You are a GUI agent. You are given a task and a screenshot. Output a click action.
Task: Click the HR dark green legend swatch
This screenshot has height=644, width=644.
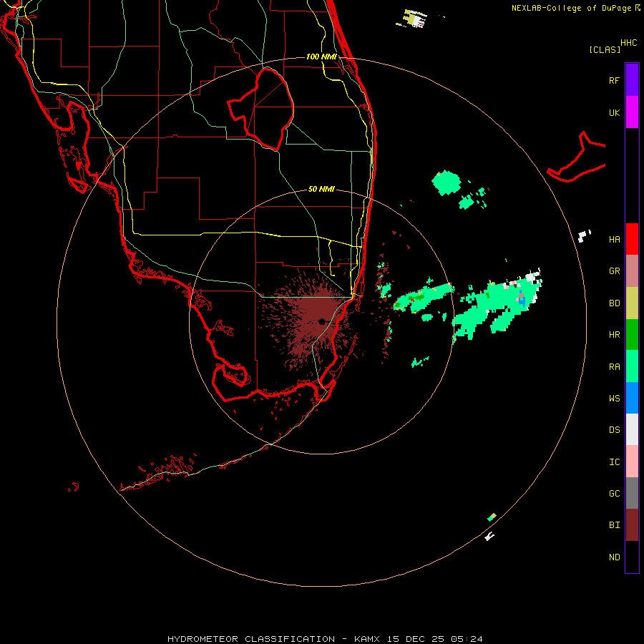[x=632, y=334]
